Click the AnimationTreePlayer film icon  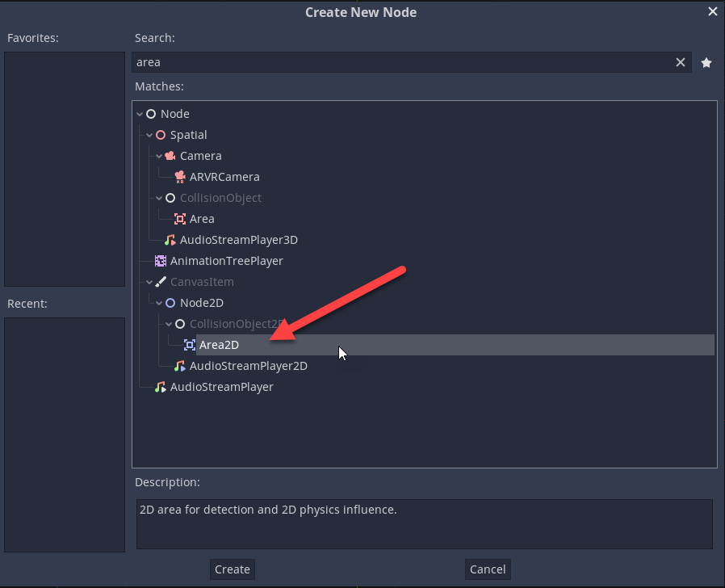coord(161,261)
